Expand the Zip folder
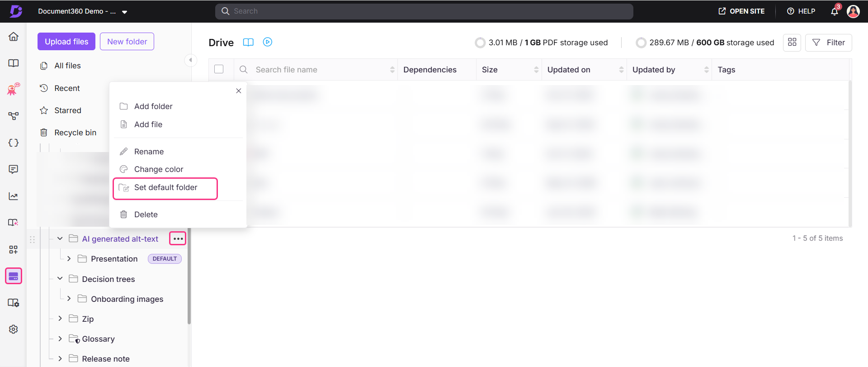This screenshot has width=868, height=367. [60, 319]
